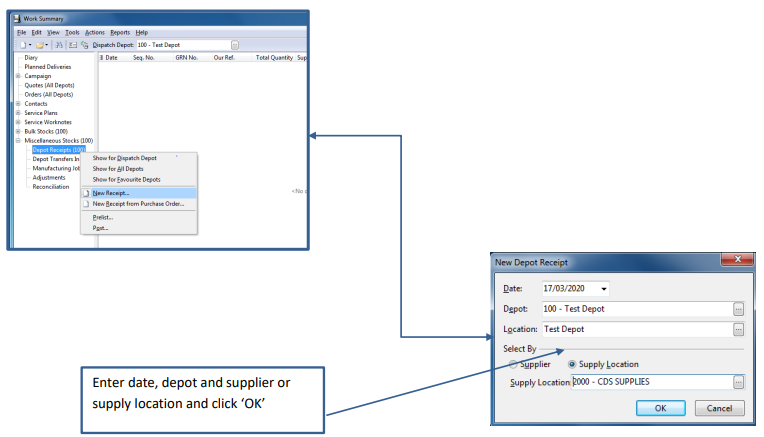The image size is (764, 437).
Task: Click OK in New Depot Receipt dialog
Action: [x=661, y=408]
